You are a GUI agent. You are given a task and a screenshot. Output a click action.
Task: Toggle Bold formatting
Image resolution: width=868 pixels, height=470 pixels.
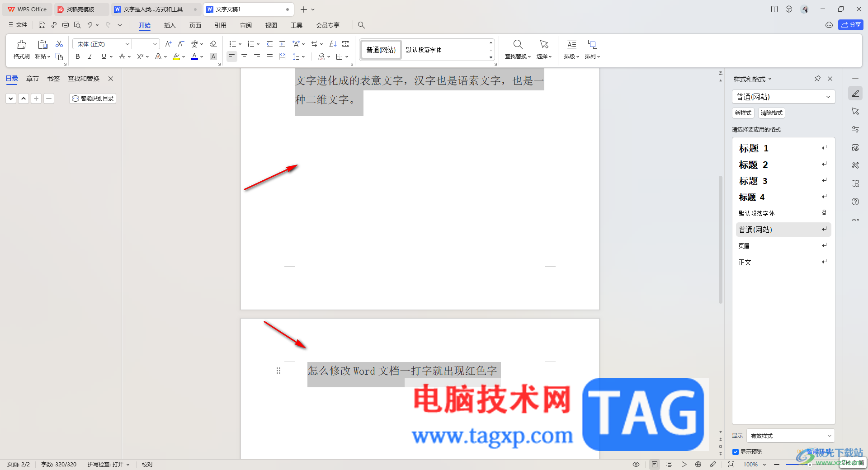point(77,56)
